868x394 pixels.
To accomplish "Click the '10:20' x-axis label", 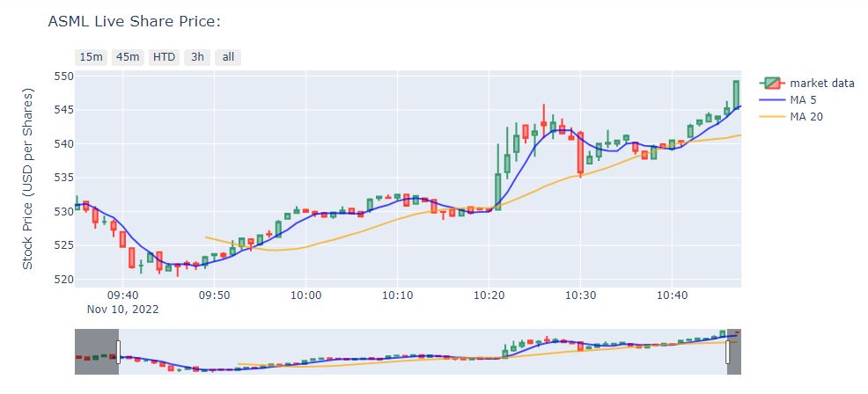I will 489,295.
